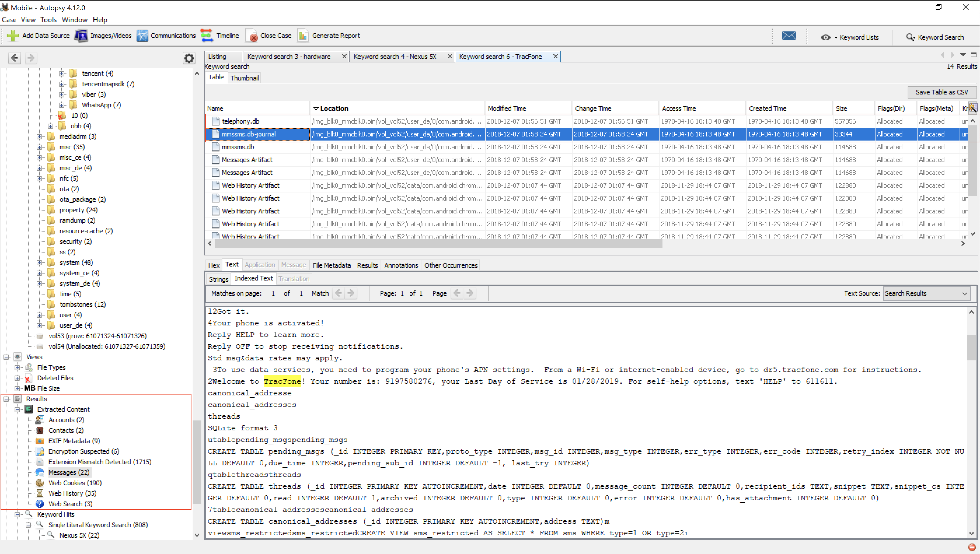Click the indexed text vertical scrollbar
980x554 pixels.
point(971,347)
